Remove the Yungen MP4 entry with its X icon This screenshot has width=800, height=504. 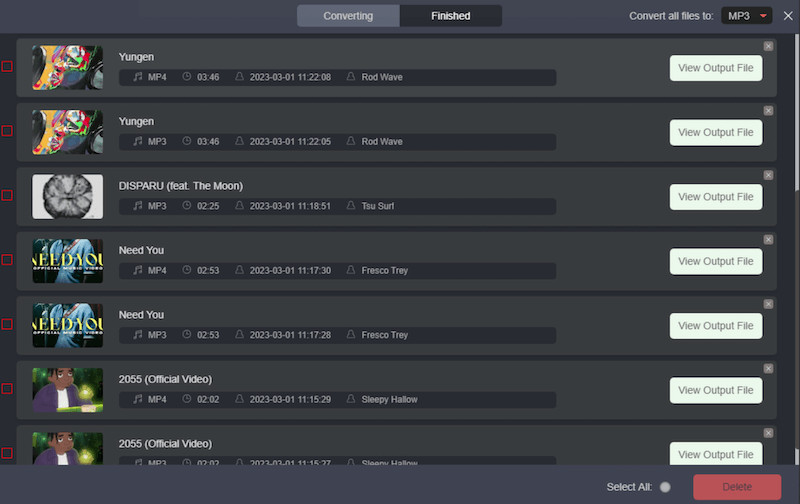(768, 46)
